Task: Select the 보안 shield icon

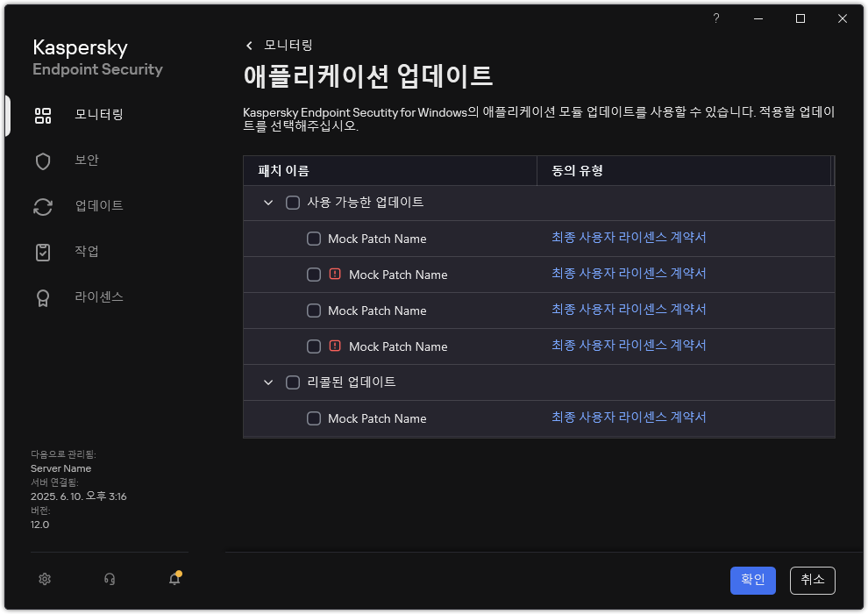Action: tap(42, 161)
